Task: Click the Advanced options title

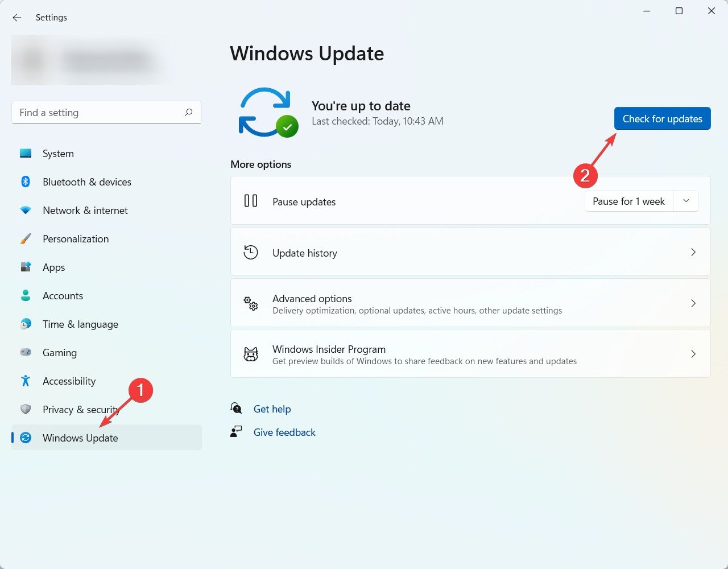Action: point(312,299)
